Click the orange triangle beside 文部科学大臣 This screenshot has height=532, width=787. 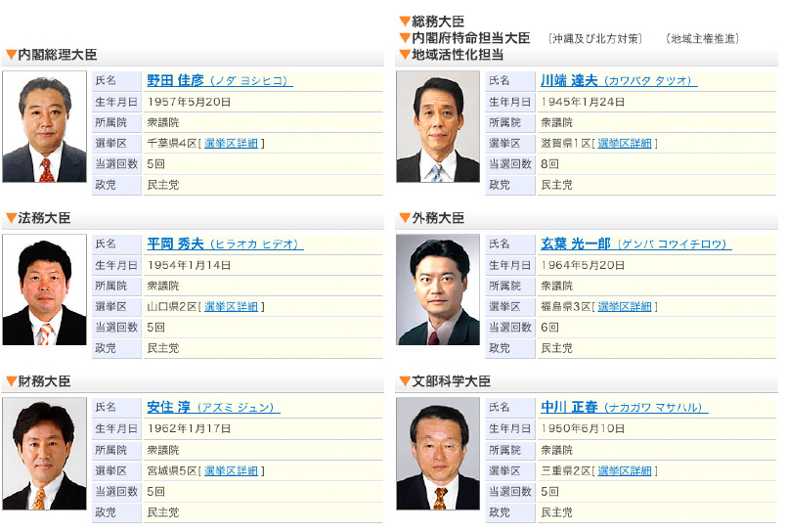405,381
